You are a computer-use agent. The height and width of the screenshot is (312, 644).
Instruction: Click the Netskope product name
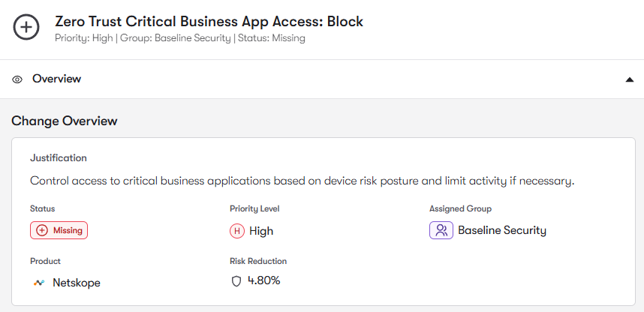tap(76, 283)
